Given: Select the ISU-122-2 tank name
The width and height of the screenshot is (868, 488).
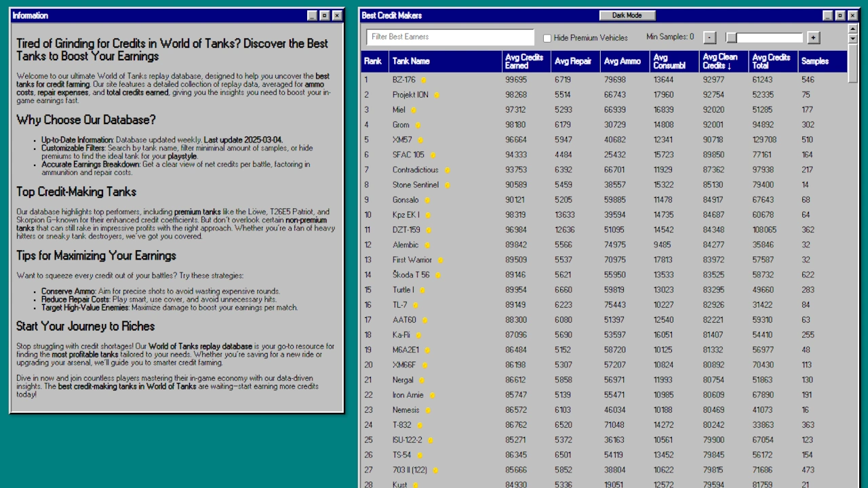Looking at the screenshot, I should (x=408, y=440).
